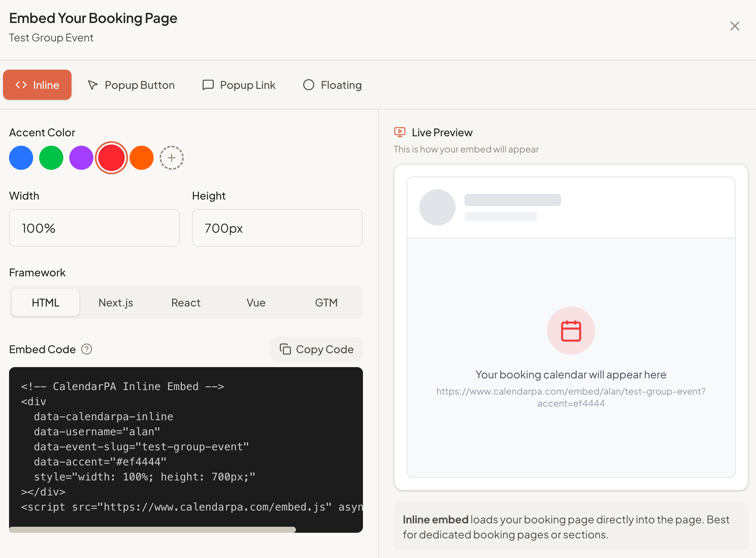Close the Embed Your Booking Page dialog
Image resolution: width=756 pixels, height=558 pixels.
pos(735,26)
